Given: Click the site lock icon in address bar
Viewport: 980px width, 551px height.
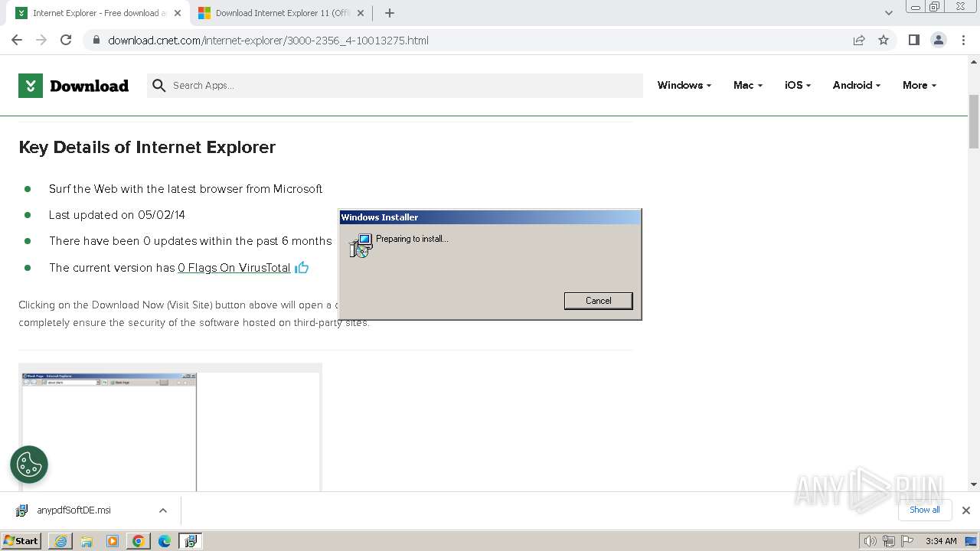Looking at the screenshot, I should click(96, 41).
